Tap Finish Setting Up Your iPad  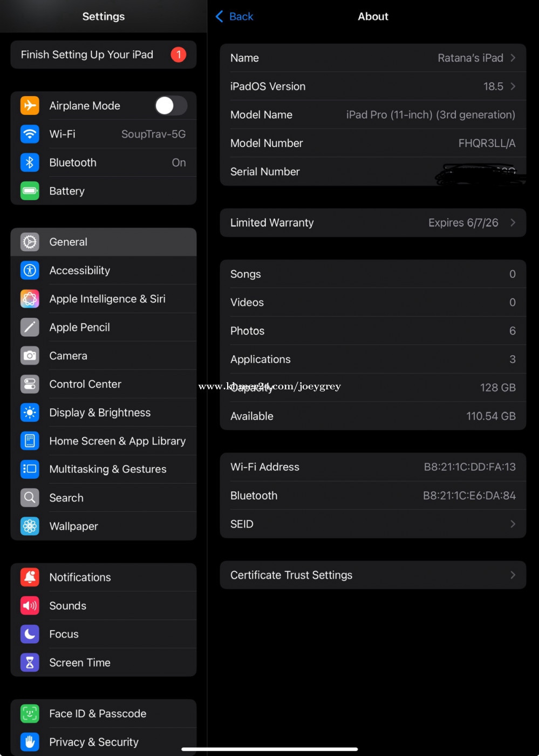click(x=103, y=55)
